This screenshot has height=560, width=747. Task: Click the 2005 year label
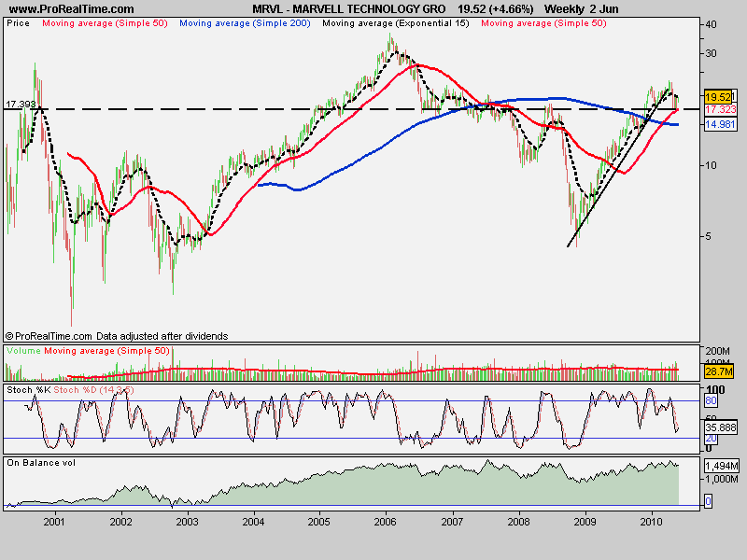(318, 522)
